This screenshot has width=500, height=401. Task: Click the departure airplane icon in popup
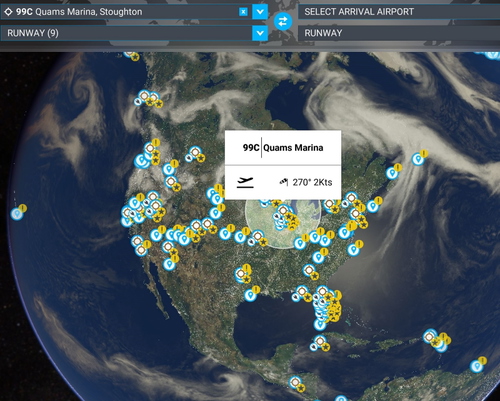pos(245,182)
